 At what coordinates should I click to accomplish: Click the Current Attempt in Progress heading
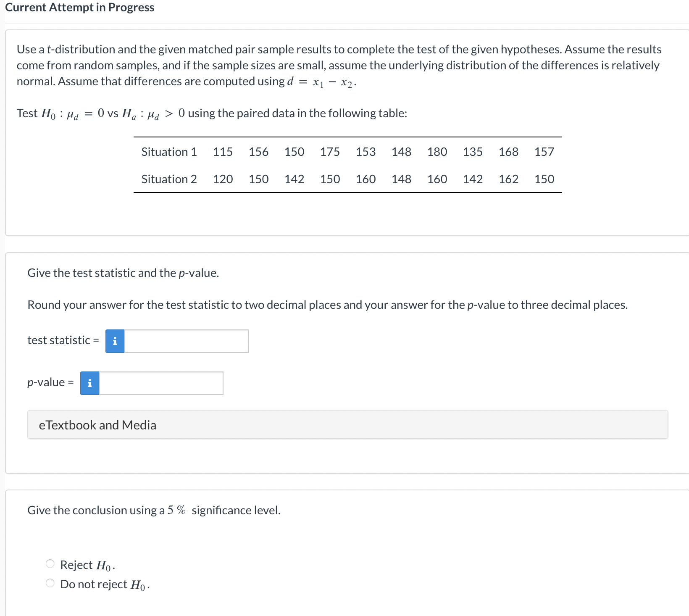point(80,7)
